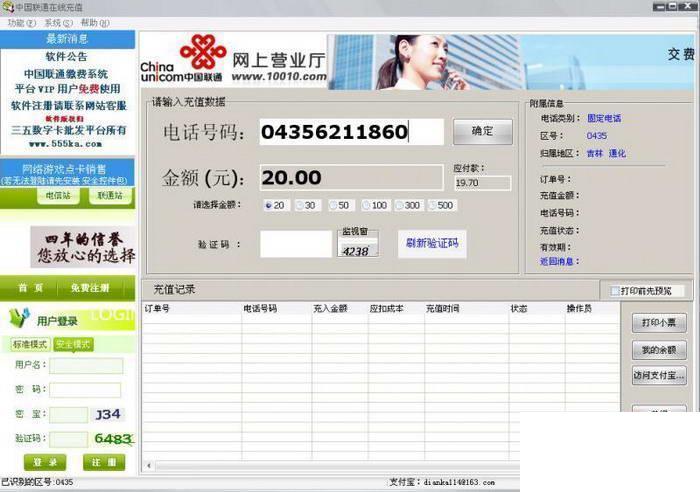700x492 pixels.
Task: Click the phone number input field
Action: [351, 132]
